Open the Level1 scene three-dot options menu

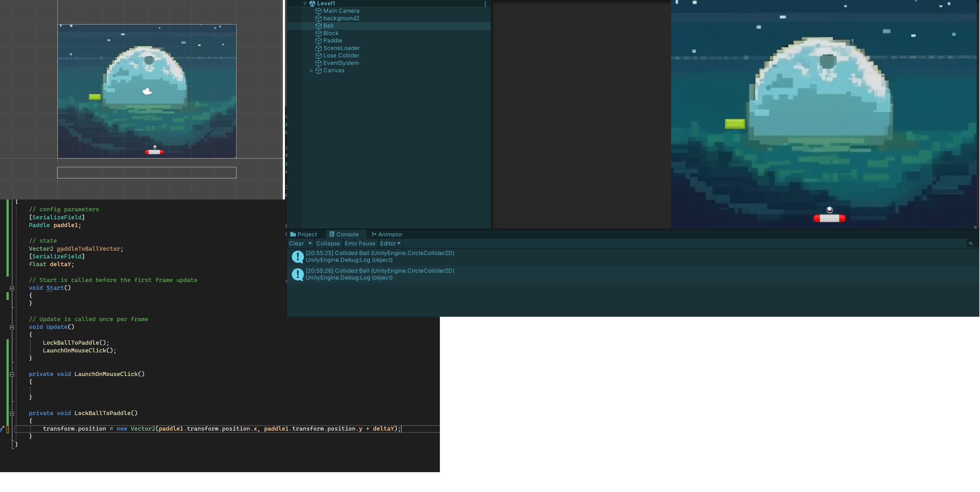pyautogui.click(x=485, y=3)
